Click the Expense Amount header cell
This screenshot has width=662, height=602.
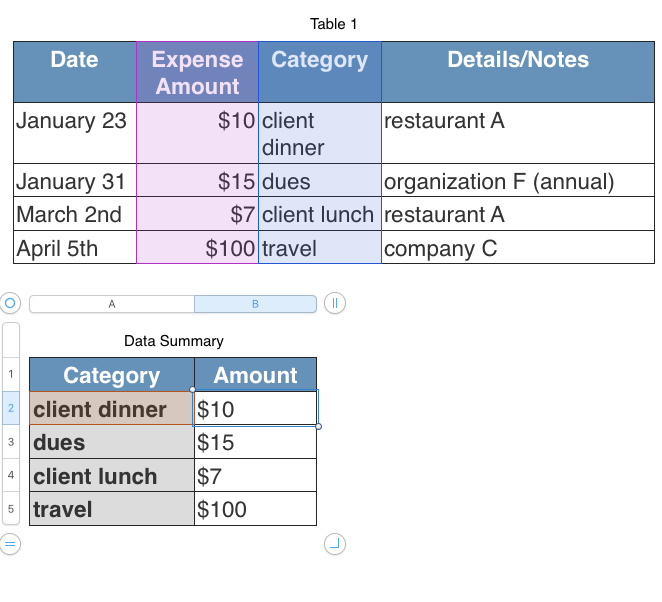tap(197, 73)
